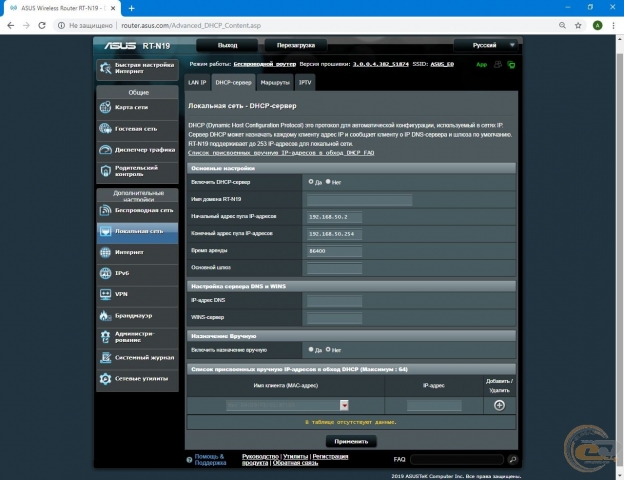The image size is (624, 480).
Task: Open Помощь & Поддержка link
Action: (x=210, y=460)
